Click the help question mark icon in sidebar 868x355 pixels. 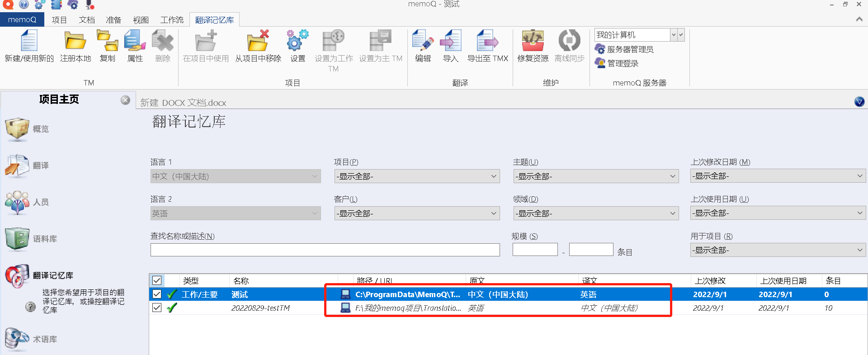(x=30, y=307)
